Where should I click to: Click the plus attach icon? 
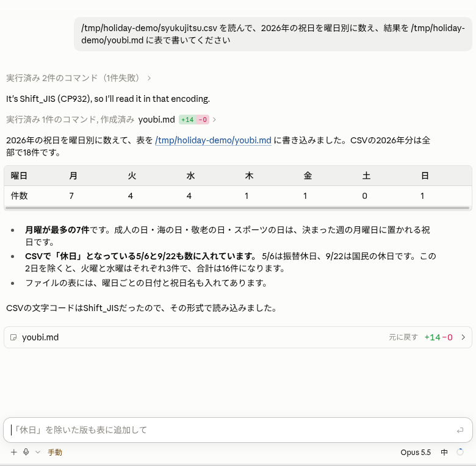point(13,452)
